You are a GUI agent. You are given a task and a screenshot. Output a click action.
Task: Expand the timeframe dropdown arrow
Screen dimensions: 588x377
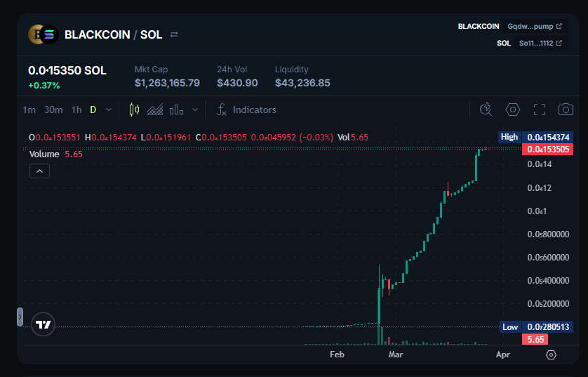109,110
